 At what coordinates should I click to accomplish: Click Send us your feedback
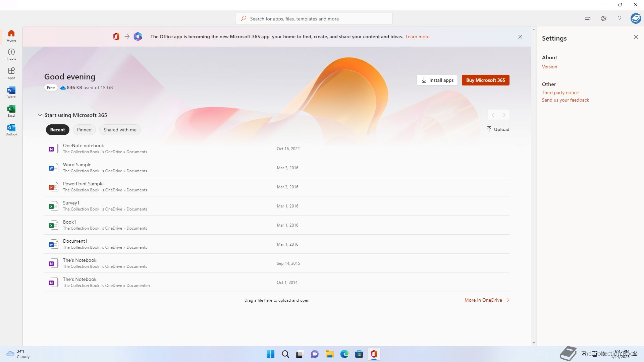(566, 100)
